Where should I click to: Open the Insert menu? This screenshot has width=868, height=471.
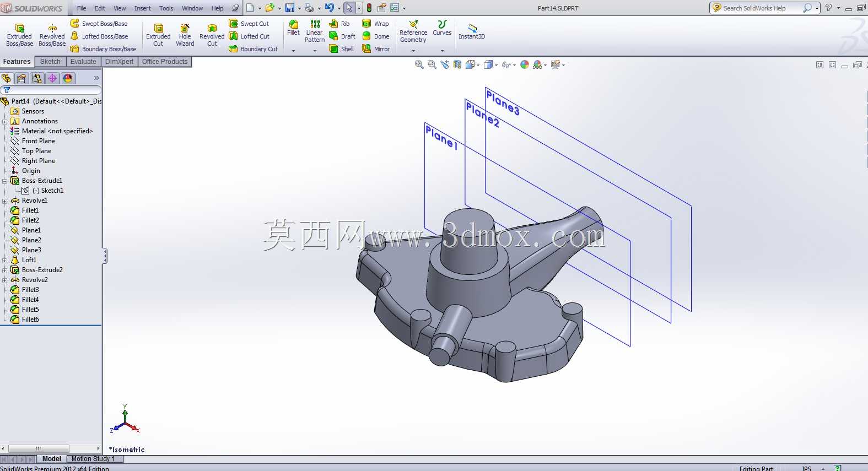[x=143, y=8]
